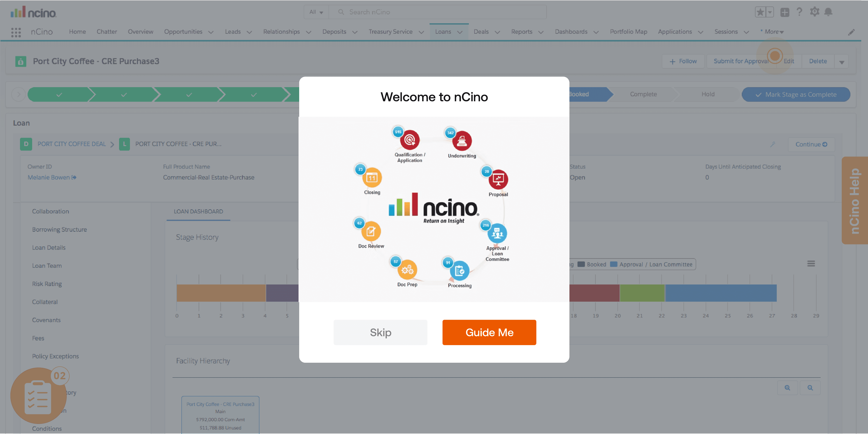The width and height of the screenshot is (868, 434).
Task: Click Submit for Approval
Action: [741, 61]
